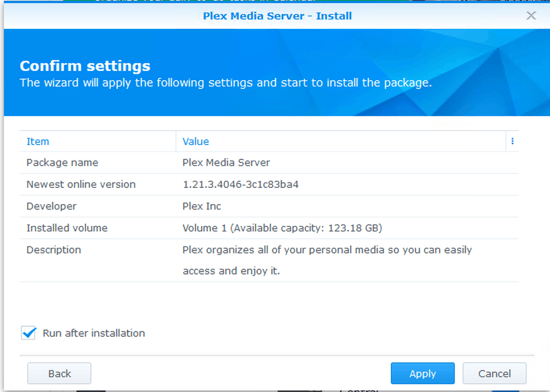Image resolution: width=550 pixels, height=392 pixels.
Task: Select the Installed volume label
Action: coord(67,228)
